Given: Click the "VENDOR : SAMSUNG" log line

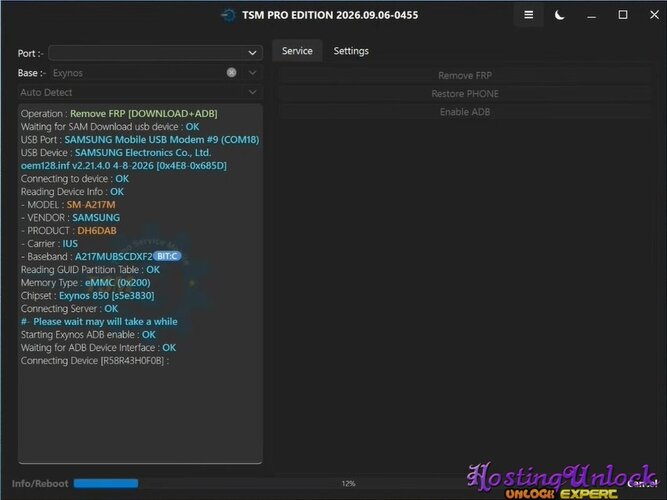Looking at the screenshot, I should [70, 218].
